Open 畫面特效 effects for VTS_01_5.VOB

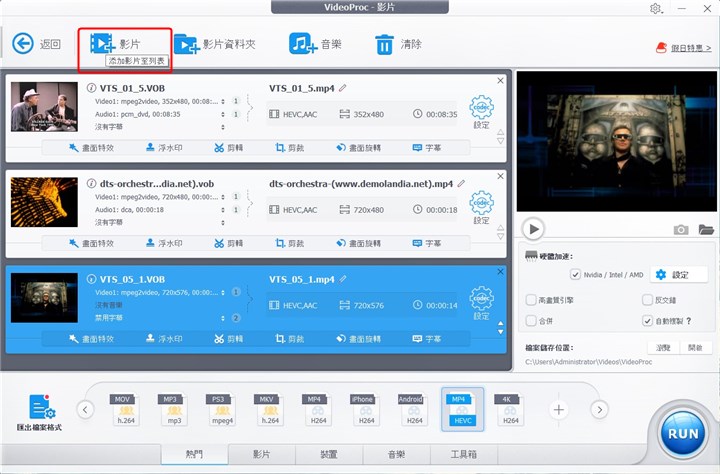91,148
